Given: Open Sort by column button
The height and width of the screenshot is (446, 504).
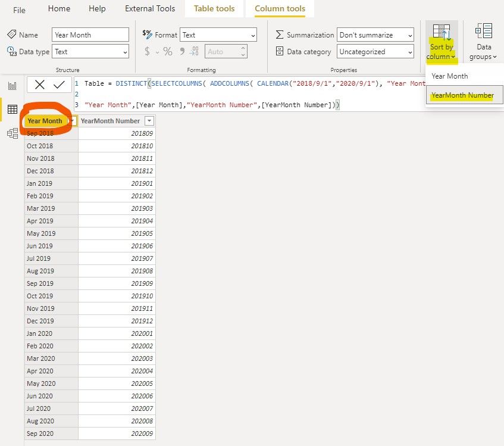Looking at the screenshot, I should coord(442,43).
